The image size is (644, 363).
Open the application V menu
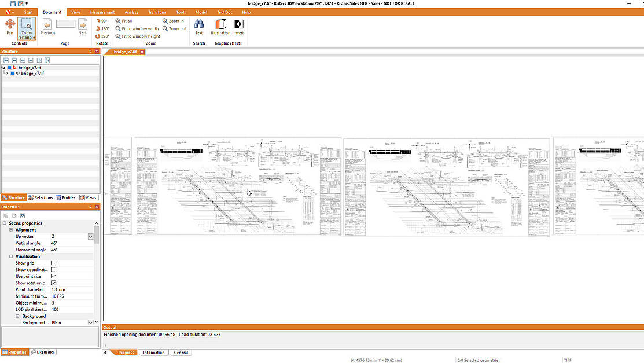click(9, 12)
